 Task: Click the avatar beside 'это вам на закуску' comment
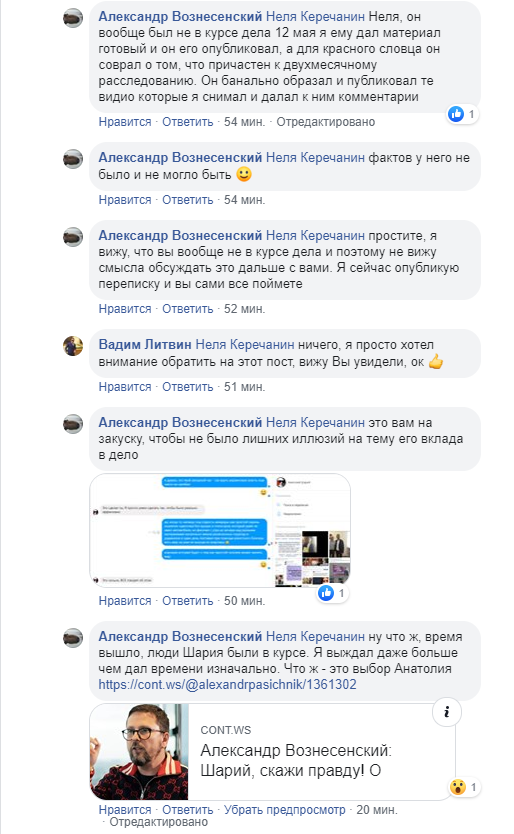pos(73,424)
